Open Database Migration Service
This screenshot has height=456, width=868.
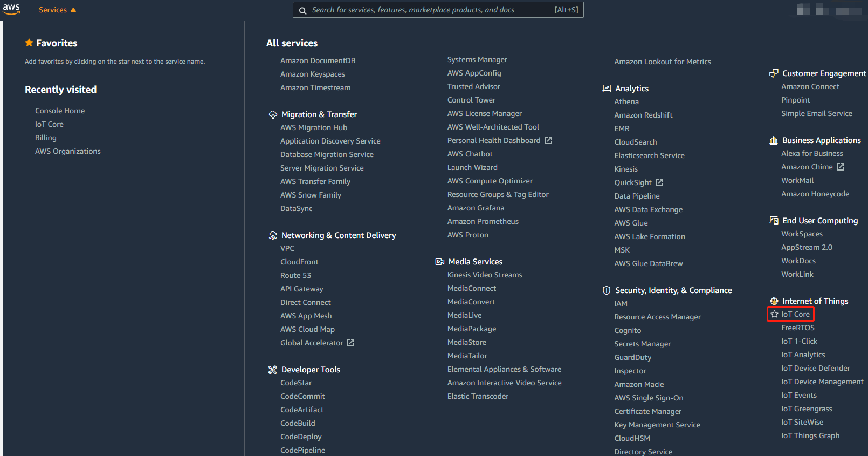[x=327, y=154]
